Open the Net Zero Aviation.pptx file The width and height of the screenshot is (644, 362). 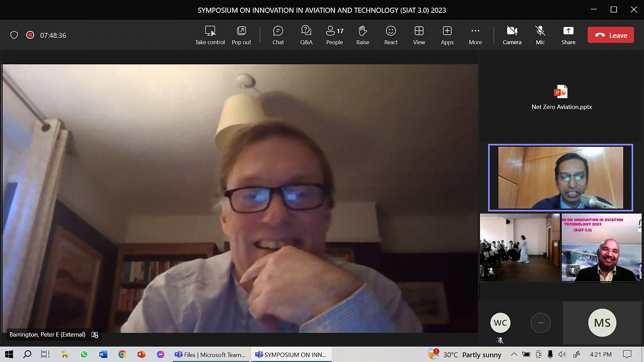click(x=561, y=97)
